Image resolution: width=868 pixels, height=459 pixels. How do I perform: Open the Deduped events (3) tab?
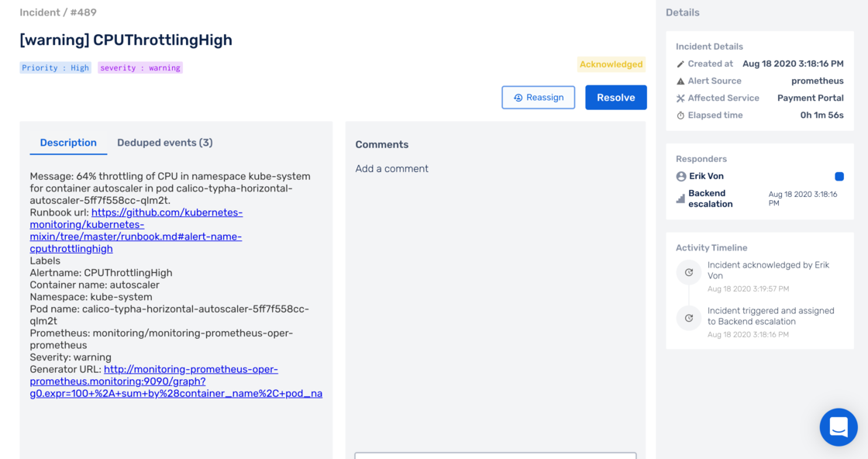(x=165, y=143)
